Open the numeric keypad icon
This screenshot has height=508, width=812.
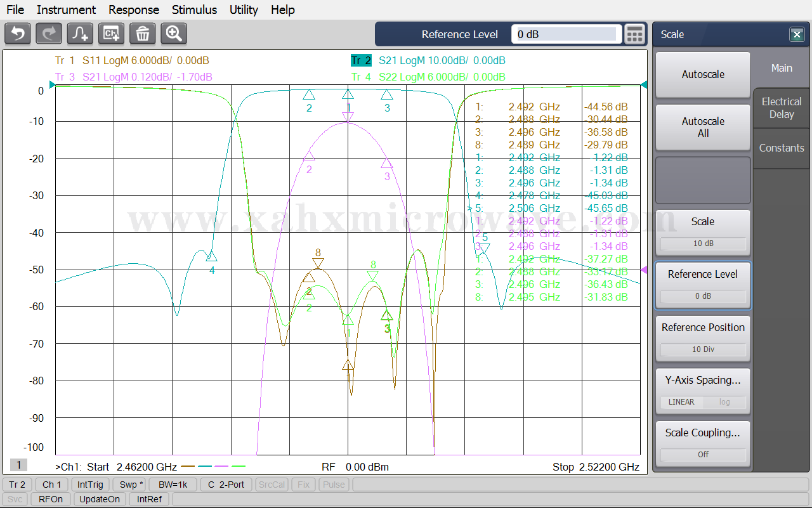pyautogui.click(x=634, y=34)
